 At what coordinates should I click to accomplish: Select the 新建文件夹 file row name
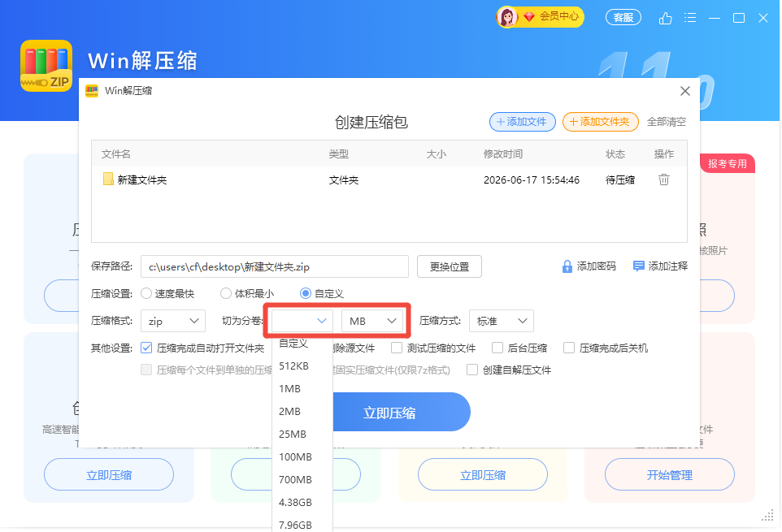click(x=142, y=179)
